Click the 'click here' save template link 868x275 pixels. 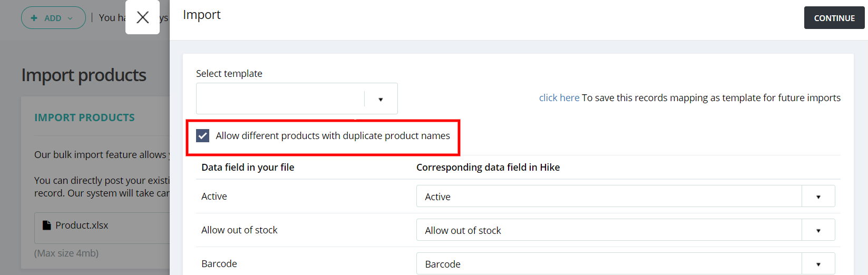point(559,98)
